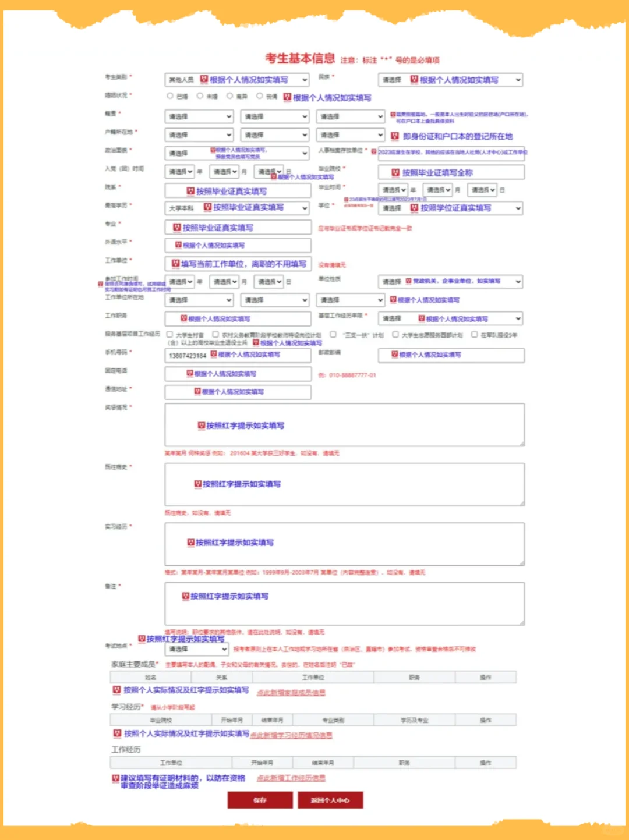Open the second 户籍所在地 dropdown
The image size is (629, 840).
[275, 135]
